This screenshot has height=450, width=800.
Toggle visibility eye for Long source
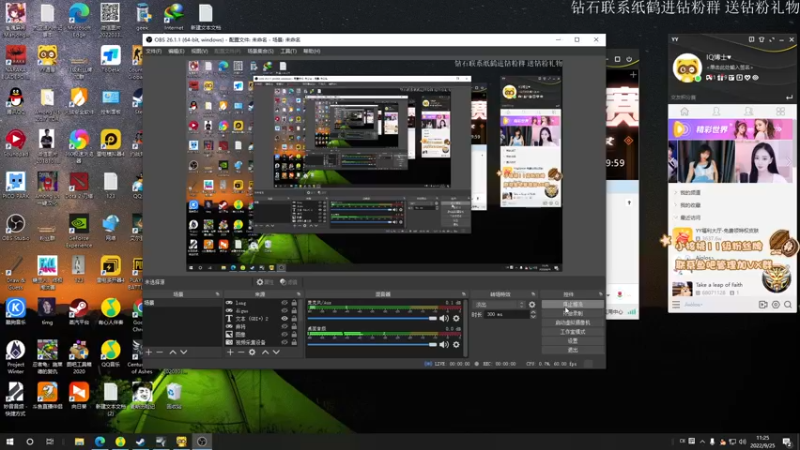click(x=285, y=303)
